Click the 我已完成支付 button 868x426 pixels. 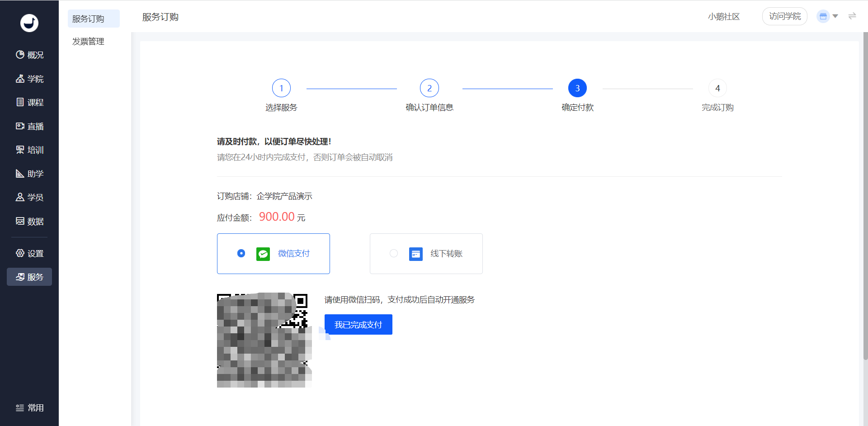[x=359, y=325]
